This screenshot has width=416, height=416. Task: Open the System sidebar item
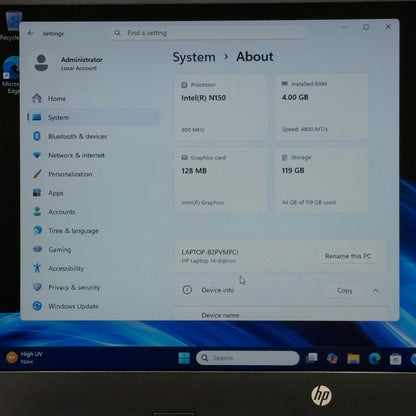[x=93, y=117]
